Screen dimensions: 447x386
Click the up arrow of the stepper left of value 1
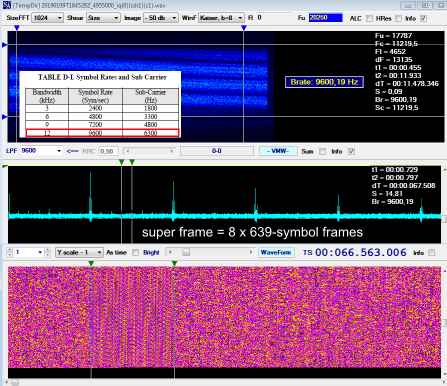coord(9,250)
